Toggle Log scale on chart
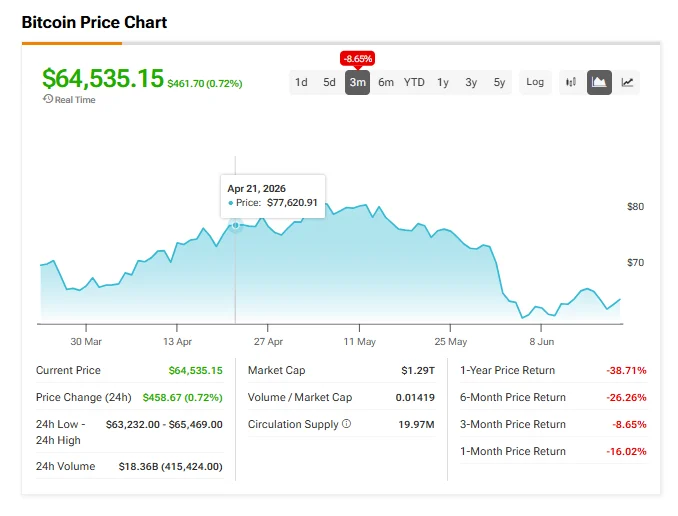The width and height of the screenshot is (678, 516). 535,82
